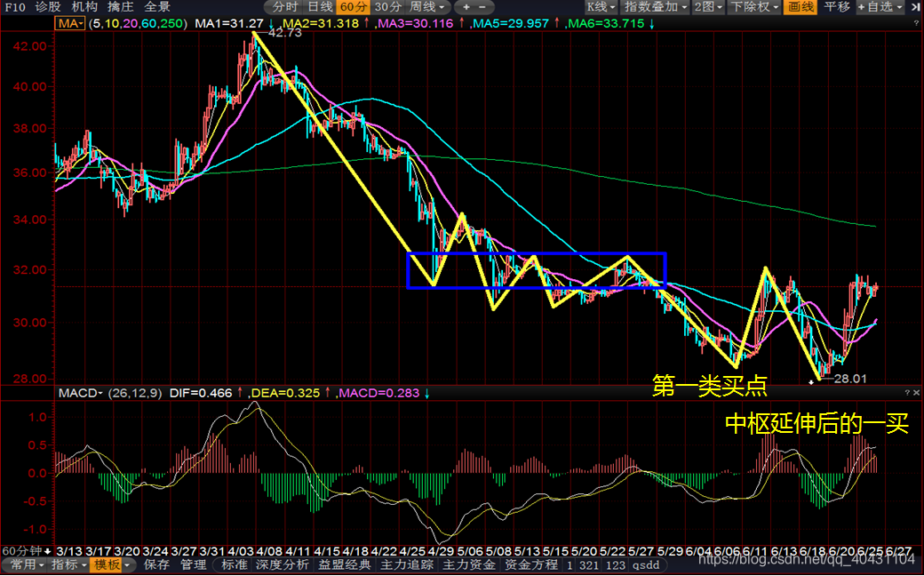
Task: Select the 主力追踪 template tab
Action: (x=407, y=564)
